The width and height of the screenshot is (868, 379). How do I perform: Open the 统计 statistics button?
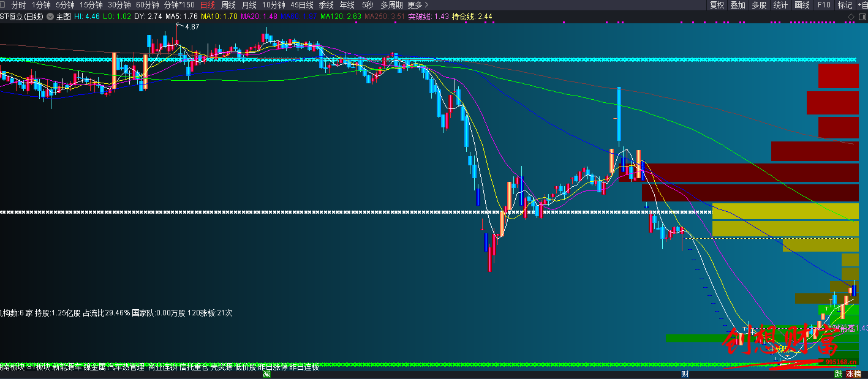(x=780, y=5)
